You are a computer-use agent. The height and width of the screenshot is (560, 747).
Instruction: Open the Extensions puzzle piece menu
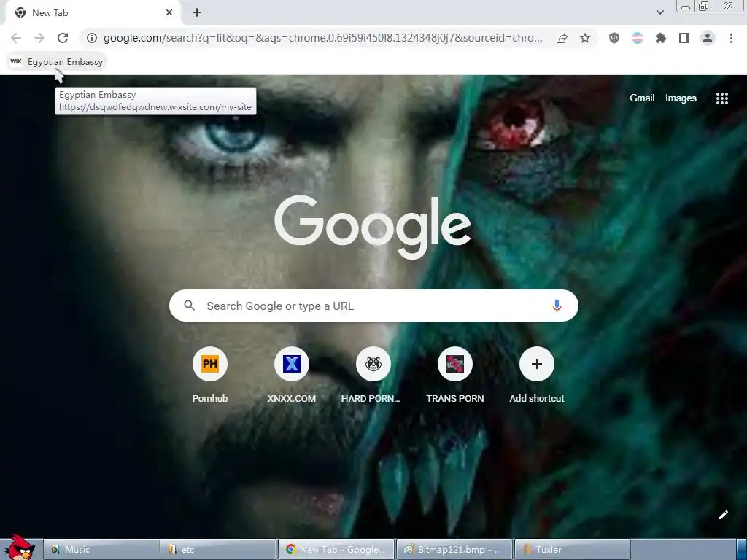click(x=661, y=38)
